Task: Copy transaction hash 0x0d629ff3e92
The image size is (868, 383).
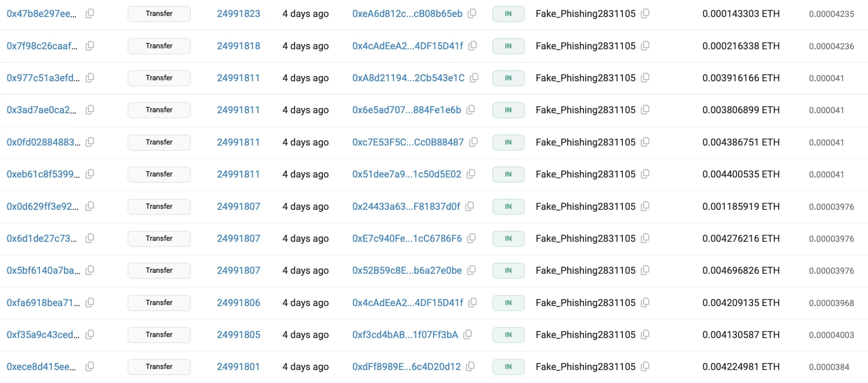Action: coord(90,206)
